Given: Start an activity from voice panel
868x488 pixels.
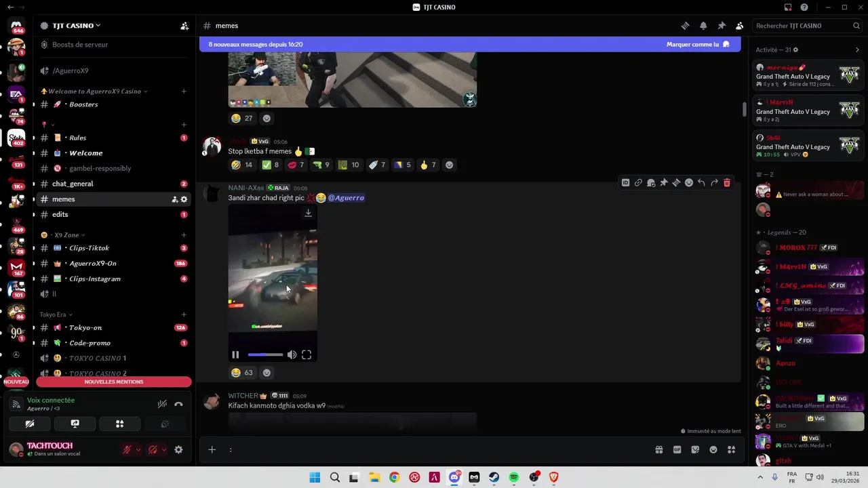Looking at the screenshot, I should pos(119,424).
